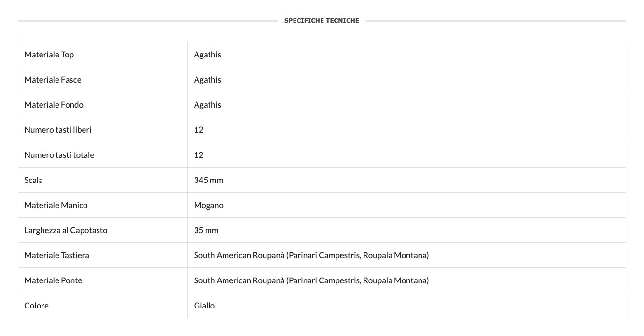Select the Agathis value for Materiale Fondo

click(x=207, y=105)
